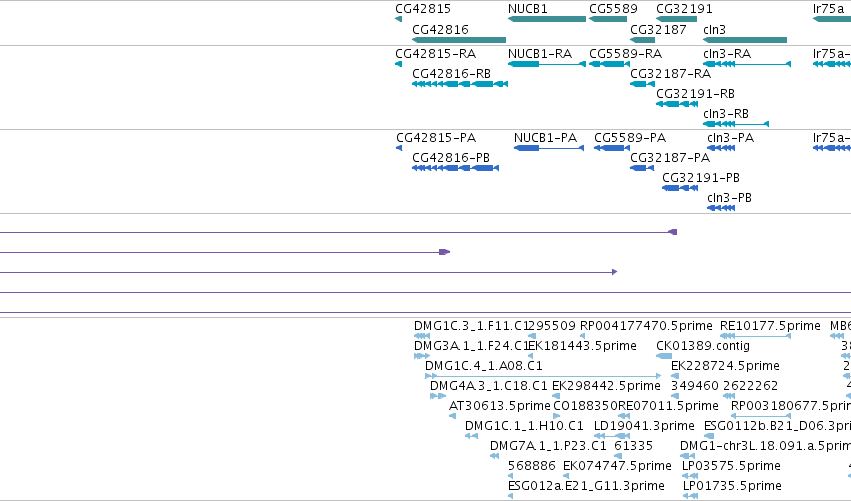Viewport: 851px width, 501px height.
Task: Click the cln3 gene label
Action: [714, 29]
